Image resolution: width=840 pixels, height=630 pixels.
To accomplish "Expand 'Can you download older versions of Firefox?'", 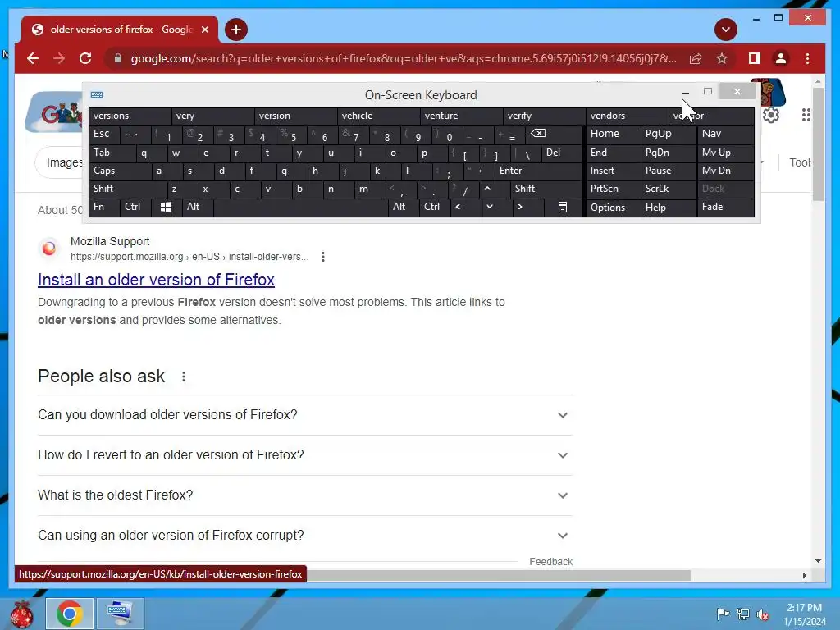I will 305,415.
